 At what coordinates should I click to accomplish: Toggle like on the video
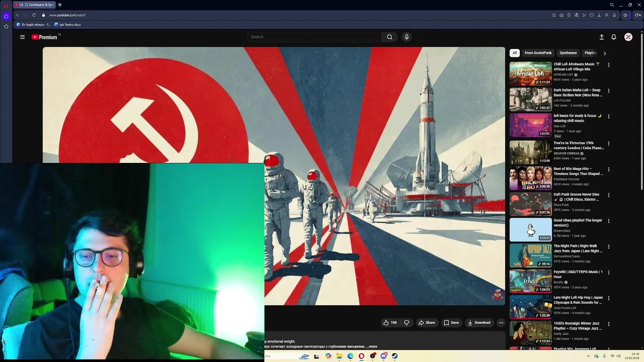[x=390, y=323]
